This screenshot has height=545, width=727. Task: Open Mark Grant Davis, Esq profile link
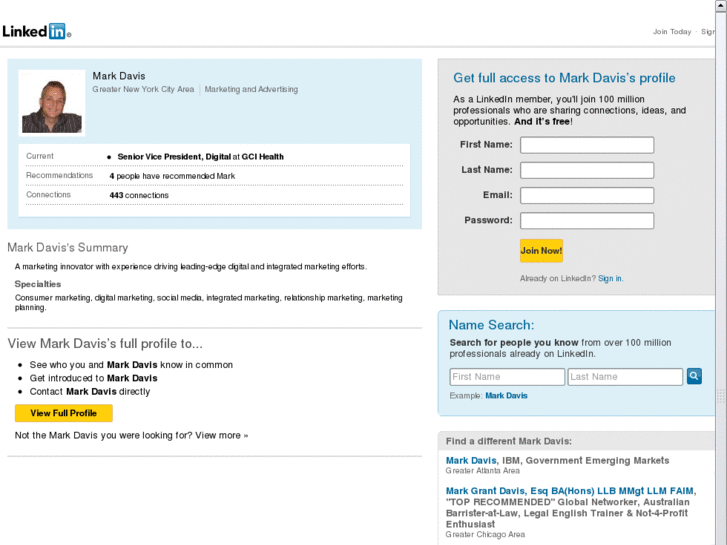570,491
